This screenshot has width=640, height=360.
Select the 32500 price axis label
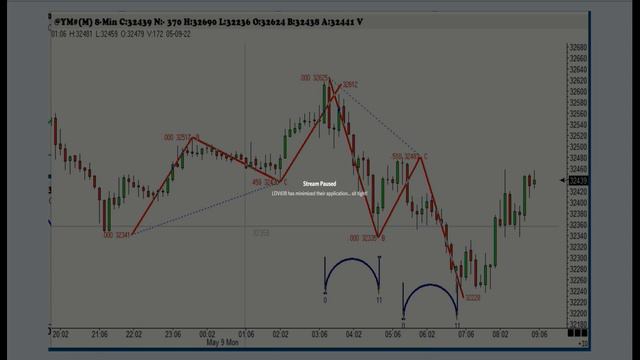click(578, 147)
